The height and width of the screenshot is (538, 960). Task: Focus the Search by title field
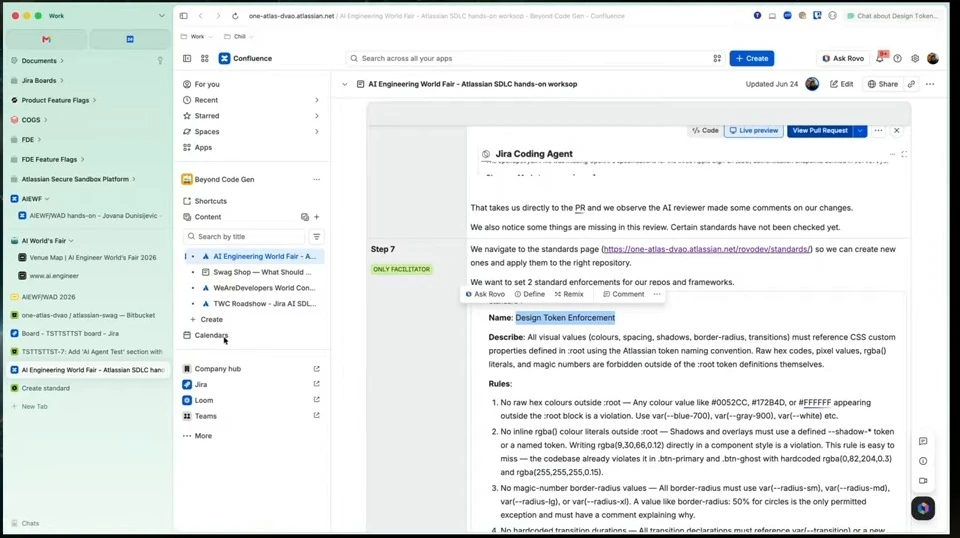[x=244, y=236]
